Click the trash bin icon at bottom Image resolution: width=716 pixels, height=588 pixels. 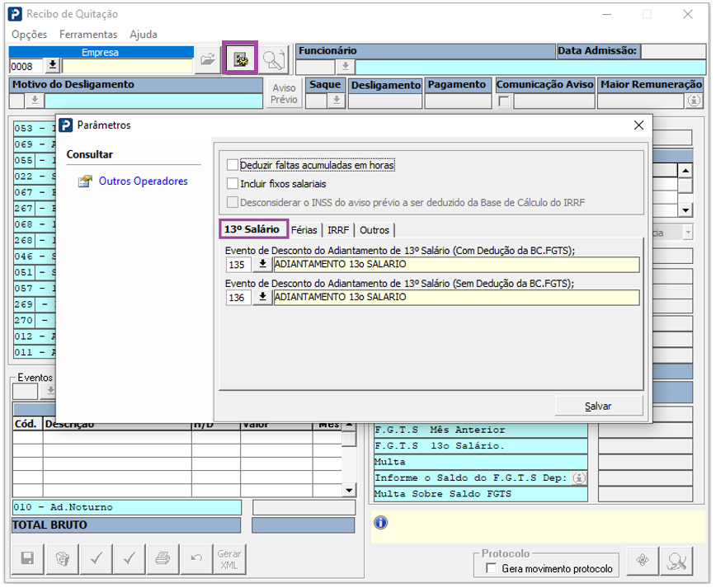coord(62,558)
